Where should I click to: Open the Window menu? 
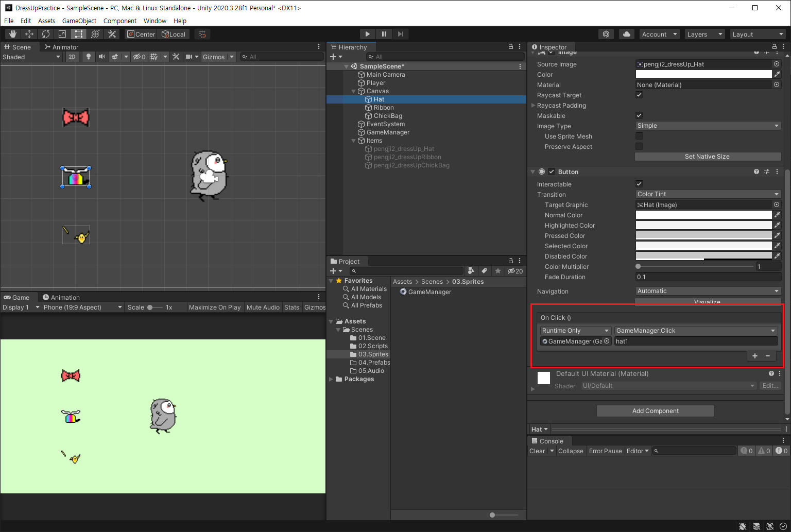click(x=155, y=21)
